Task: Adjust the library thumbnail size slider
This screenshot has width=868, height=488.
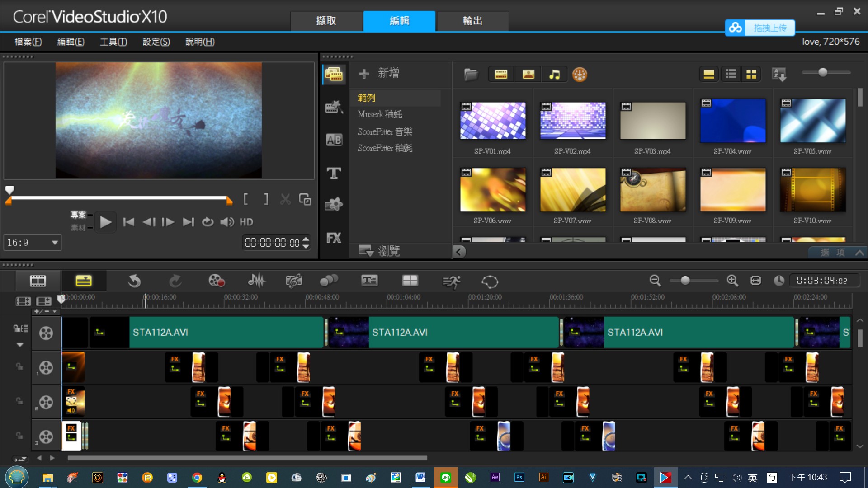Action: [x=823, y=72]
